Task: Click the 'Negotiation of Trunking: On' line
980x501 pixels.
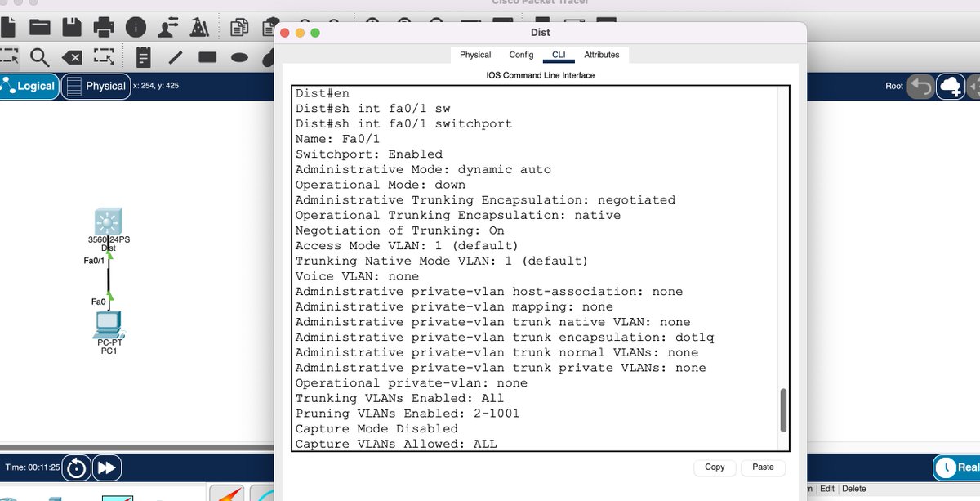Action: (399, 230)
